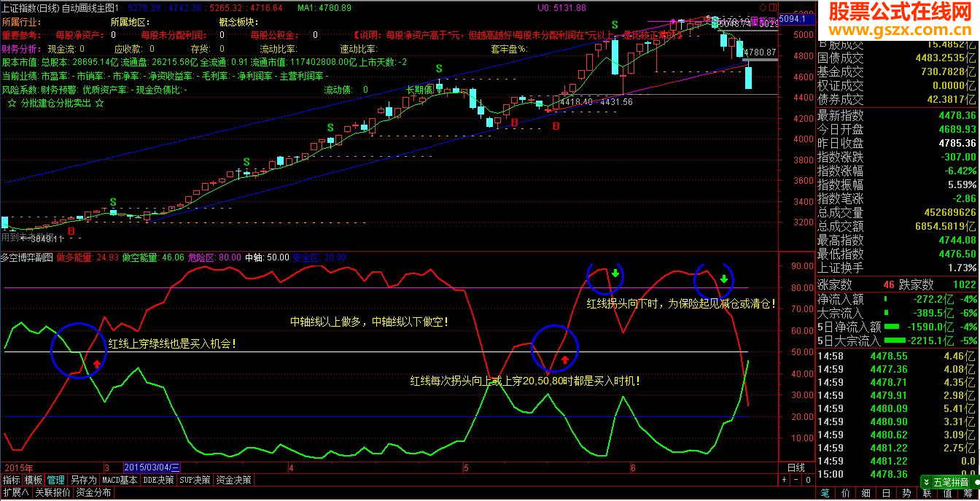Switch to the MACD基本 tab
This screenshot has width=980, height=501.
120,480
